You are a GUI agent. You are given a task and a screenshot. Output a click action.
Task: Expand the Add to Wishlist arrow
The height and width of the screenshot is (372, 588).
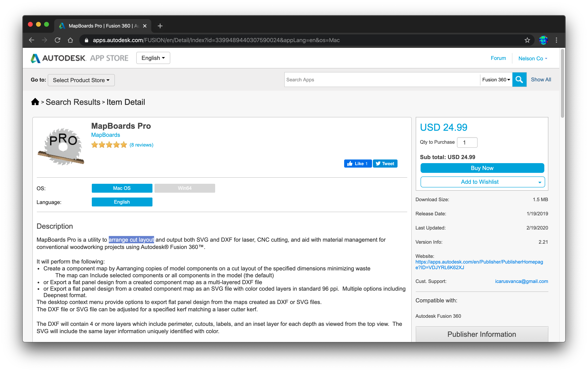pyautogui.click(x=540, y=182)
